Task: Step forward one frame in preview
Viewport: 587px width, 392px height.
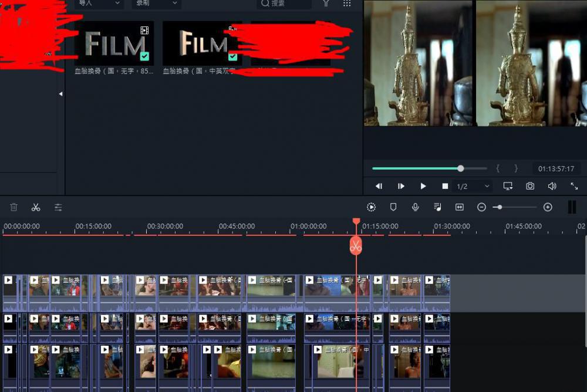Action: pyautogui.click(x=401, y=186)
